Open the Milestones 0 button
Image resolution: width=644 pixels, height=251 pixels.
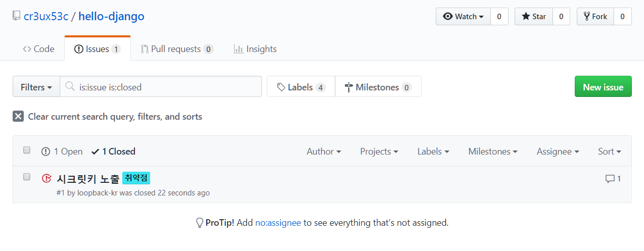[378, 87]
